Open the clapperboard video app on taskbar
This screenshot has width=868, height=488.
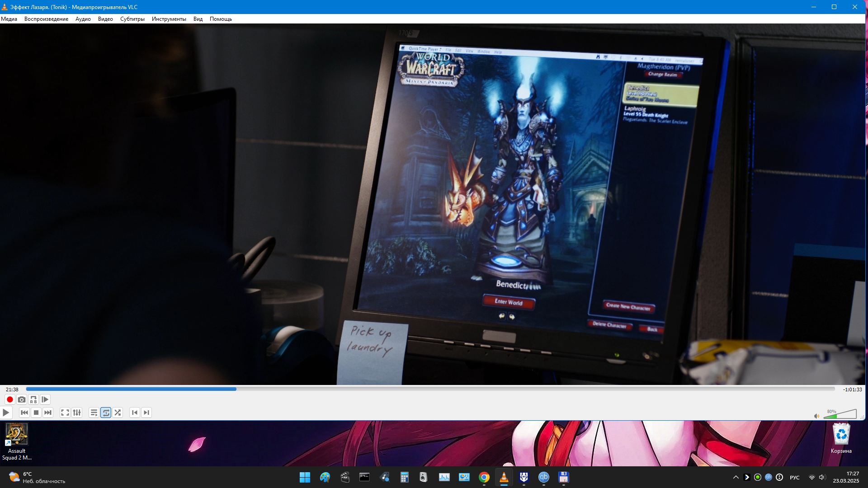[x=344, y=477]
